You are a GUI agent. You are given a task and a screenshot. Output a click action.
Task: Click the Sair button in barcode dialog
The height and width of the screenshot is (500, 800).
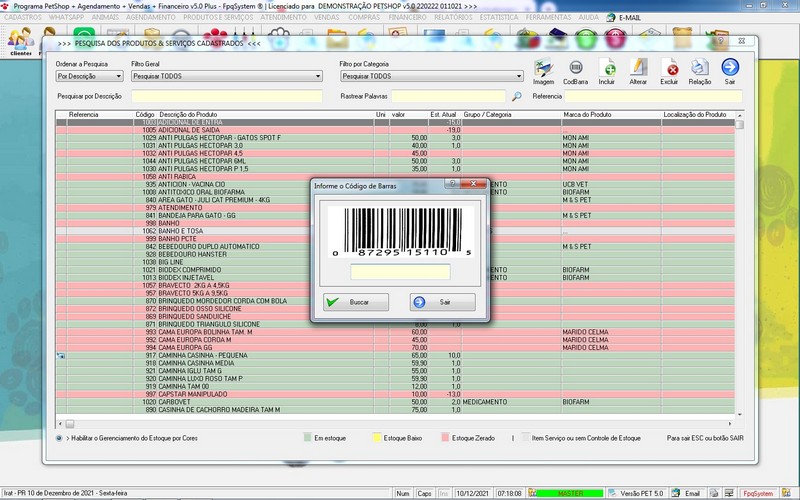tap(442, 302)
